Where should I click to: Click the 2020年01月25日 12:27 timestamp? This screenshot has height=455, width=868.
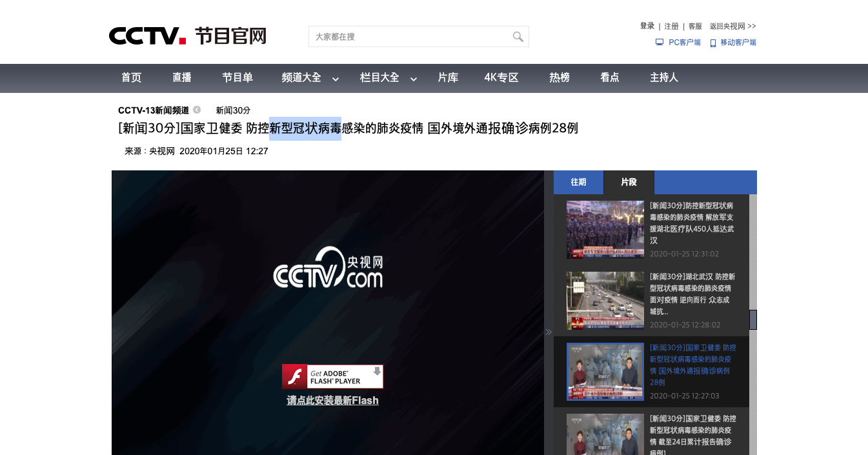(x=224, y=151)
